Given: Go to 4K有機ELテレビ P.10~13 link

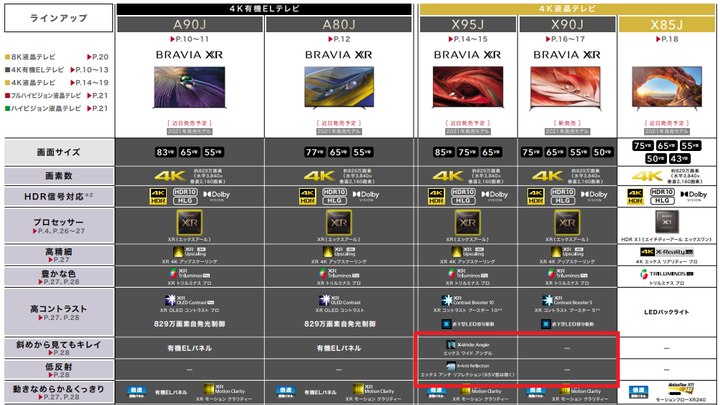Looking at the screenshot, I should tap(56, 70).
